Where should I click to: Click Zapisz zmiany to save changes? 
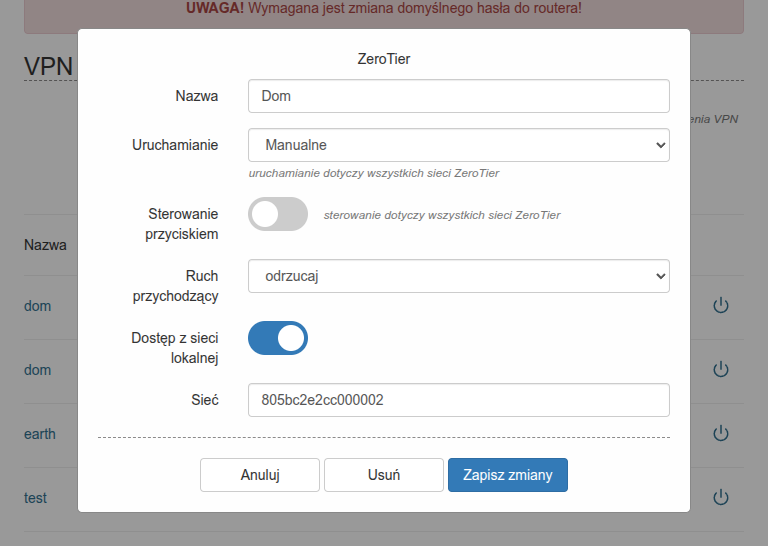tap(508, 475)
